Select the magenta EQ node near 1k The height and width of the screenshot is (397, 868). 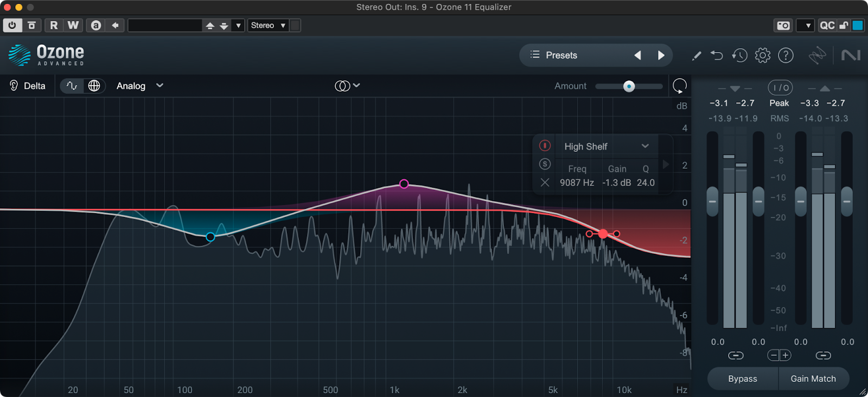click(x=404, y=184)
